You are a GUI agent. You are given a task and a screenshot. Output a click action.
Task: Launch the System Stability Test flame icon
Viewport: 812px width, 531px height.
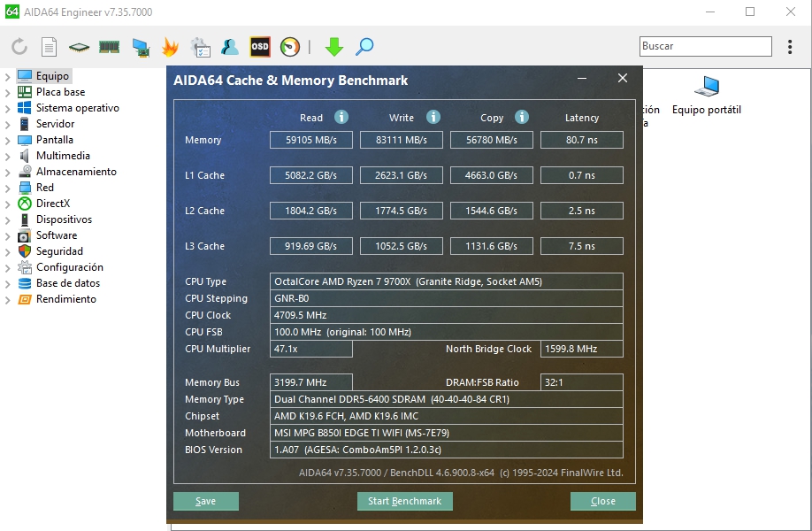pyautogui.click(x=170, y=47)
